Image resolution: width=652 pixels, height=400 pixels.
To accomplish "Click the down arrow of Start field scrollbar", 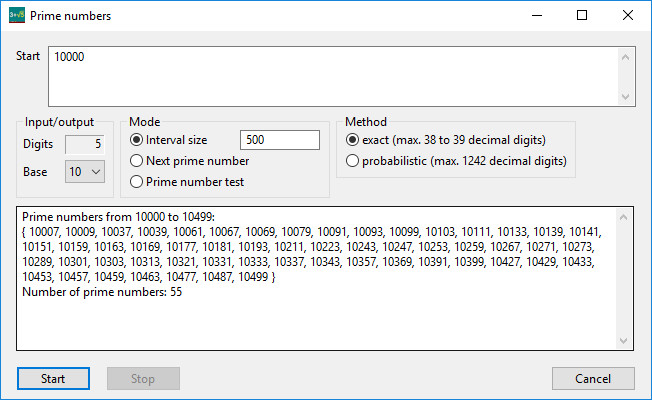I will [x=625, y=96].
